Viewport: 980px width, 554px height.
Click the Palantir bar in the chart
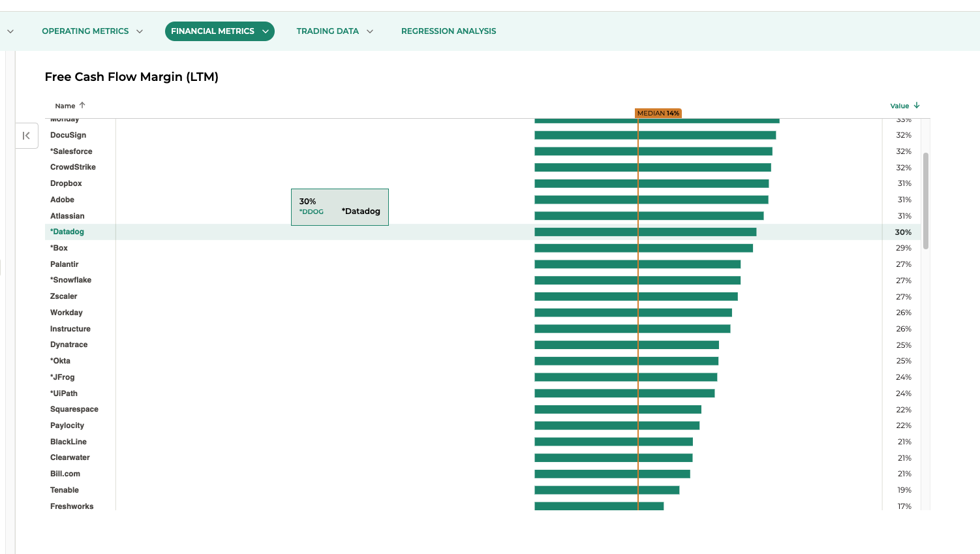pyautogui.click(x=637, y=264)
